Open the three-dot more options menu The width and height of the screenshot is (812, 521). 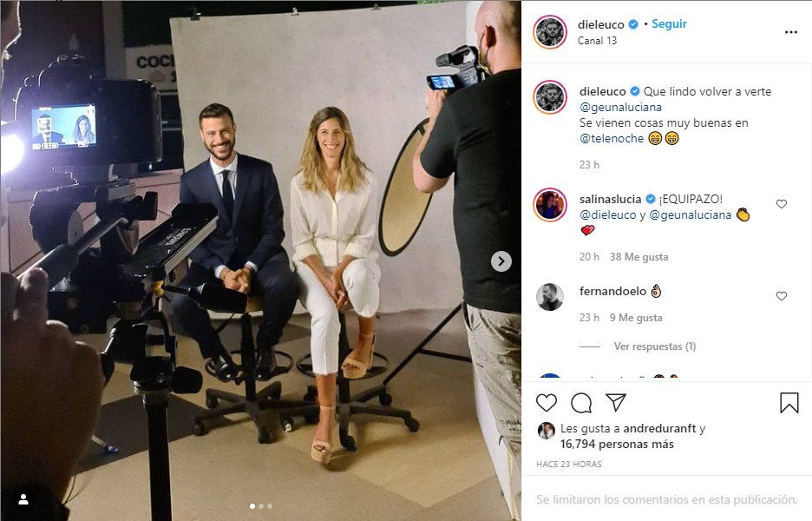point(791,32)
